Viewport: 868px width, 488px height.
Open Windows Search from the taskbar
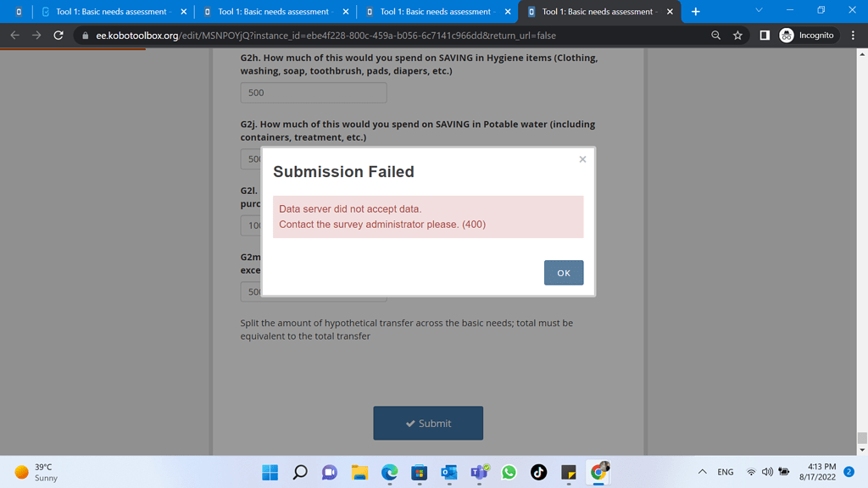click(299, 472)
